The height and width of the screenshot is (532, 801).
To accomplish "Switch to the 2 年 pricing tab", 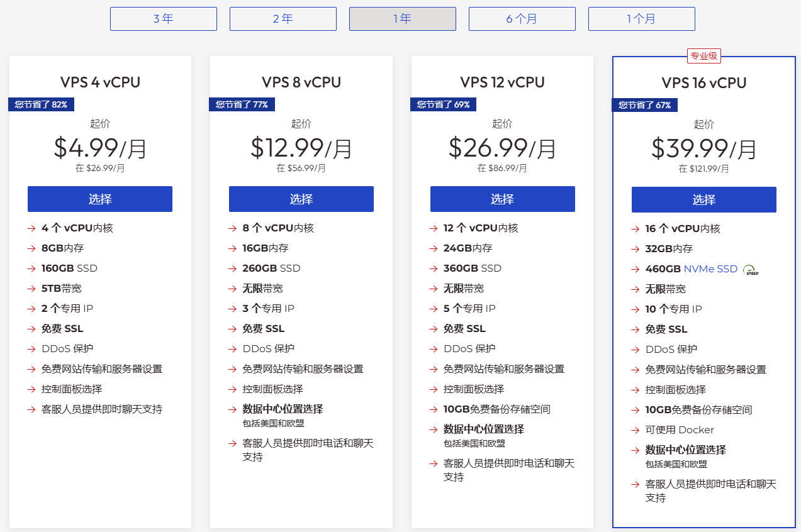I will pos(283,18).
